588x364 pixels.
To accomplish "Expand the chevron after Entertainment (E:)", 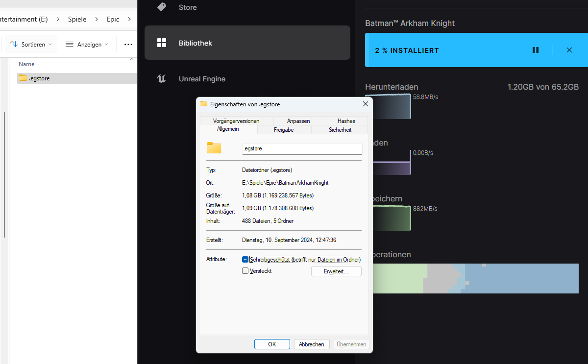I will pos(58,19).
